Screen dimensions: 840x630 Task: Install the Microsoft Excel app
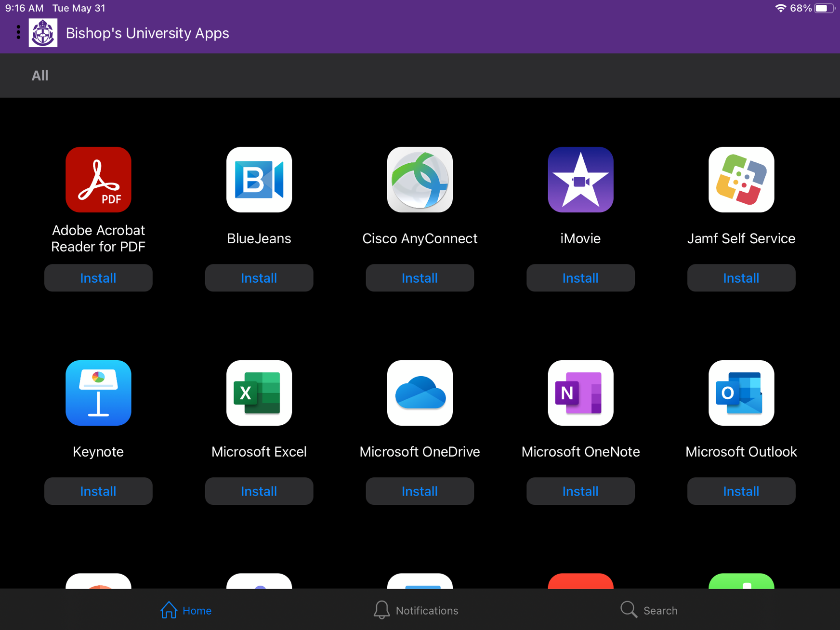tap(259, 491)
